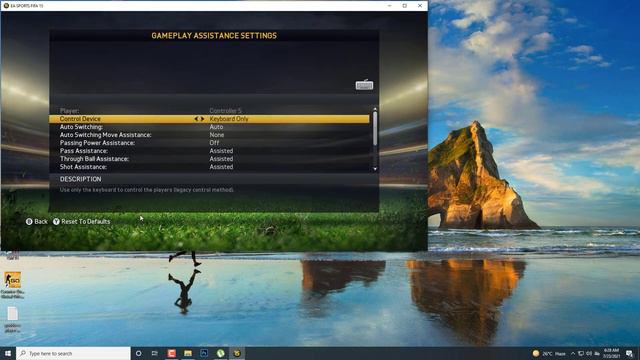Screen dimensions: 640x360
Task: Click the None value for Move Assistance
Action: click(217, 135)
